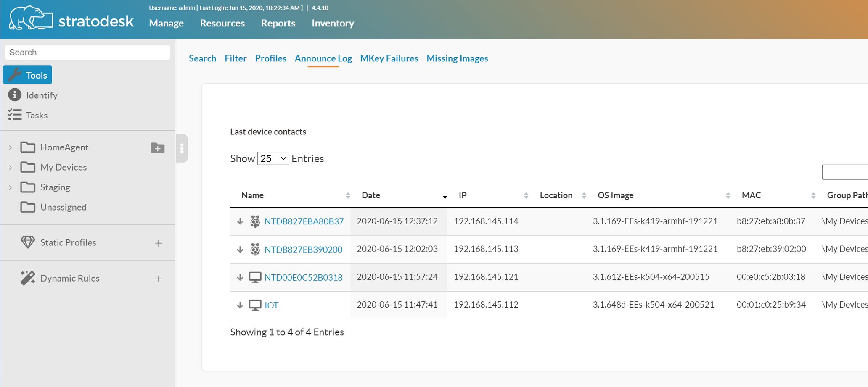The width and height of the screenshot is (868, 387).
Task: Click OS image 3.1.648d-EEs-k504-x64-200521
Action: [x=653, y=305]
